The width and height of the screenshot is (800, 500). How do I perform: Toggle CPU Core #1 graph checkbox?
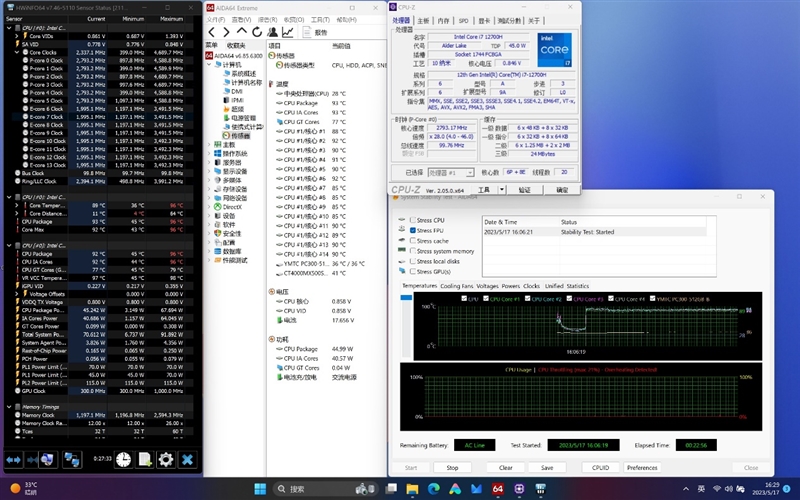click(486, 298)
